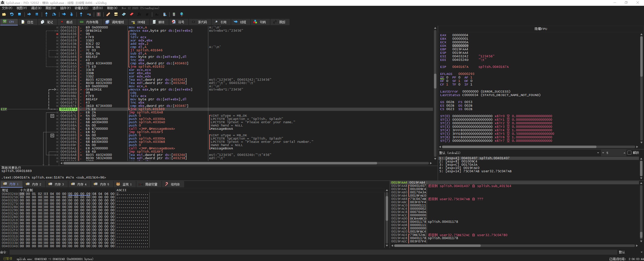Click the Scylla 'S' toolbar icon
This screenshot has height=261, width=644.
(99, 14)
